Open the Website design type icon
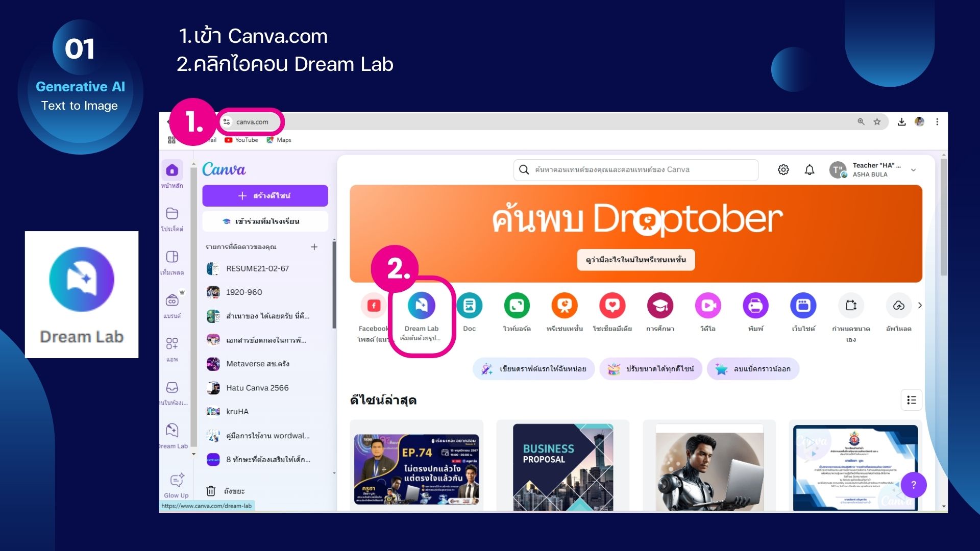 click(803, 306)
